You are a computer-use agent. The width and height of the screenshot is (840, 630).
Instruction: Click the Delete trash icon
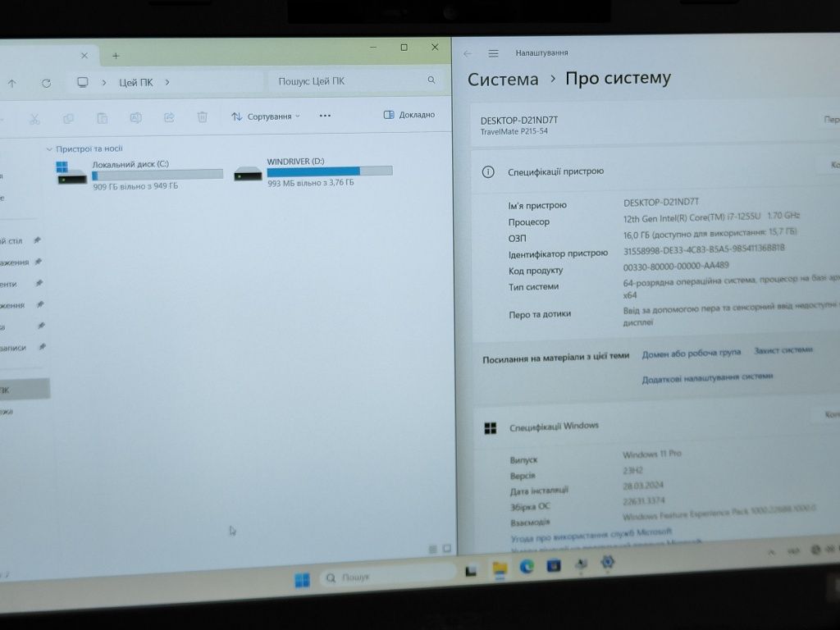click(202, 116)
